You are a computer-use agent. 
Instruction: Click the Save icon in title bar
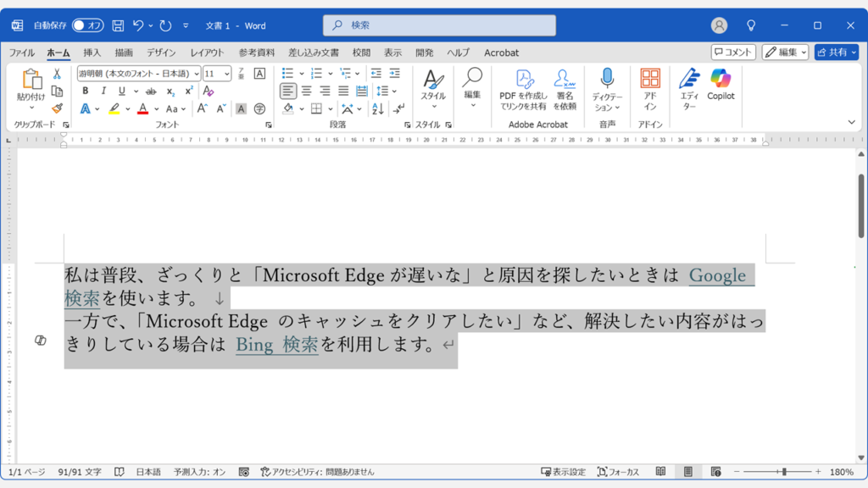coord(118,25)
